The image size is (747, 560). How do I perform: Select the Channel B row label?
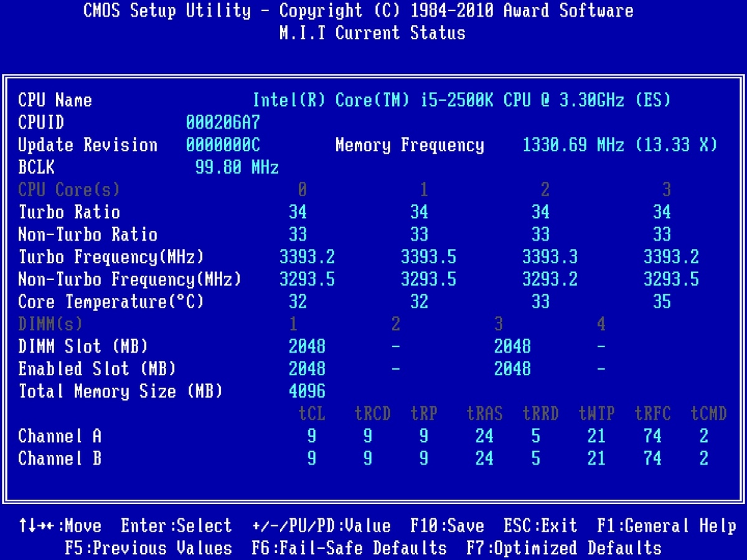tap(60, 459)
